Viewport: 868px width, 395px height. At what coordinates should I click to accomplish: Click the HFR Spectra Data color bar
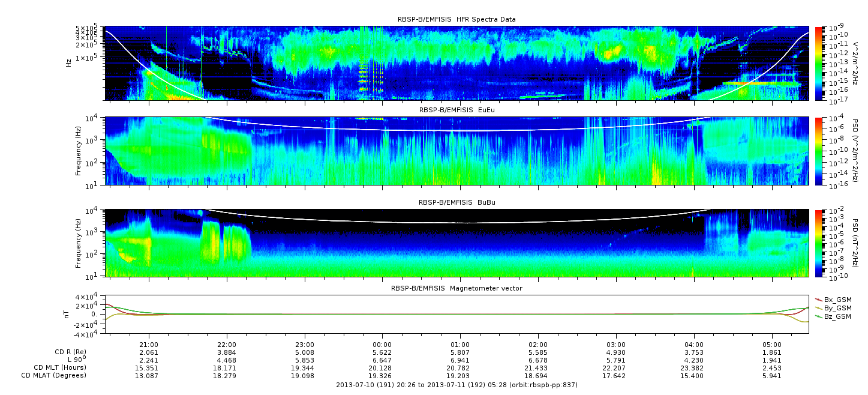(x=819, y=63)
